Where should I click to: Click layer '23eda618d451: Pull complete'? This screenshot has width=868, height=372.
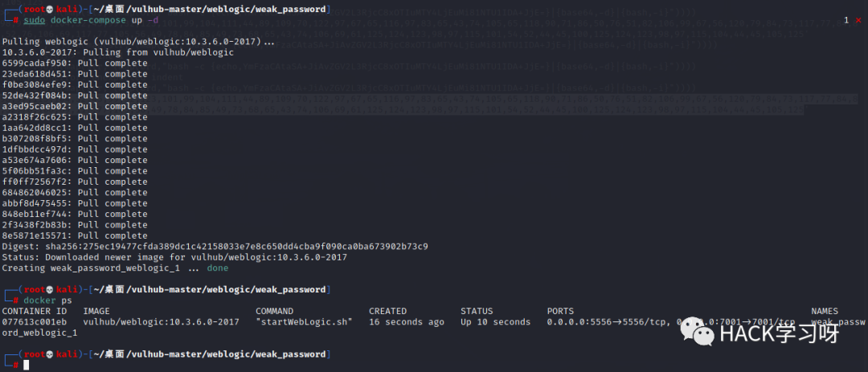pyautogui.click(x=75, y=74)
